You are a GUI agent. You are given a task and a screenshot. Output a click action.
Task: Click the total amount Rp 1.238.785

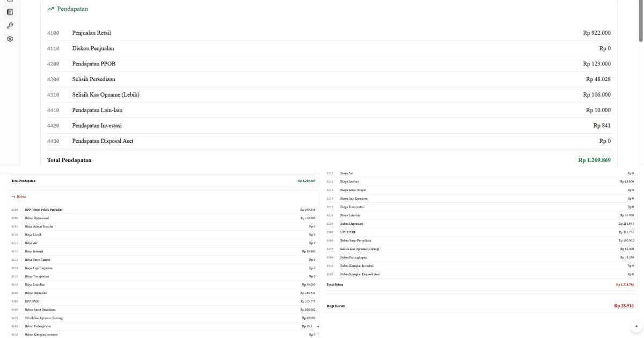625,285
